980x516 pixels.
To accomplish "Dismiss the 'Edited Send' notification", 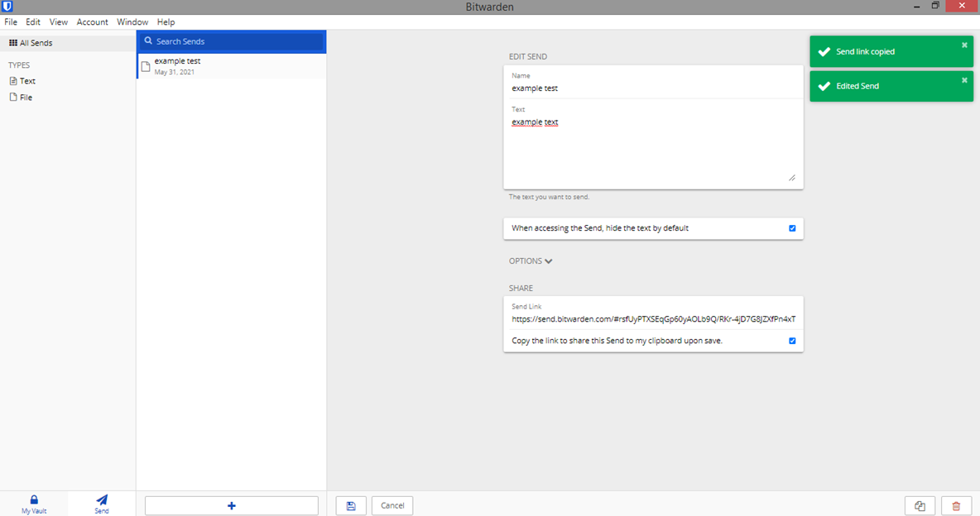I will tap(964, 80).
